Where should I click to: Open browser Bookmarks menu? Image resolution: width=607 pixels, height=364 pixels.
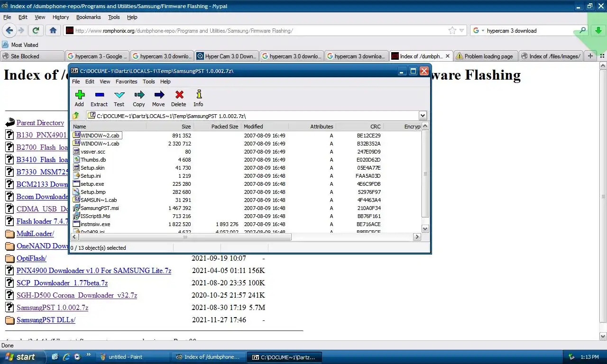[89, 17]
